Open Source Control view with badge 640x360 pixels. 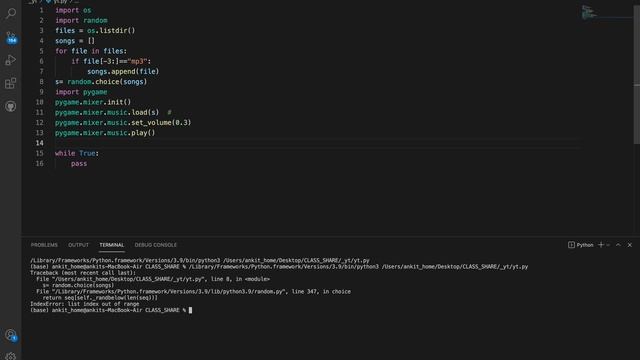[x=11, y=38]
